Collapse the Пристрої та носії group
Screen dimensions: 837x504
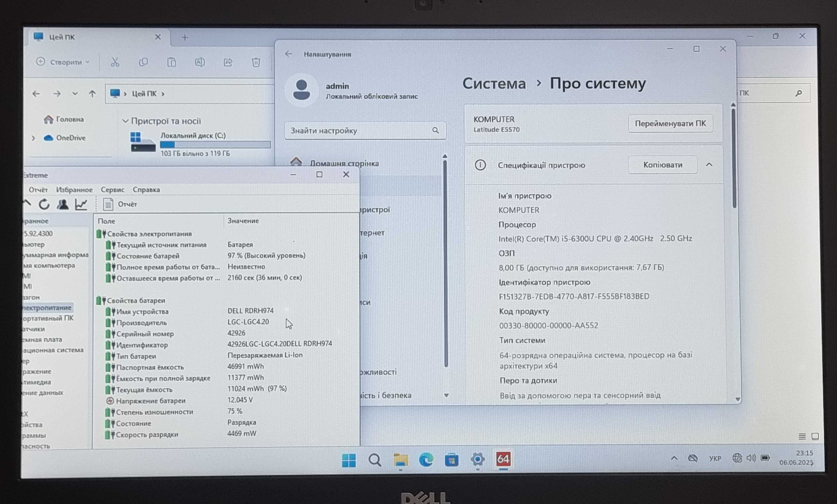(125, 121)
